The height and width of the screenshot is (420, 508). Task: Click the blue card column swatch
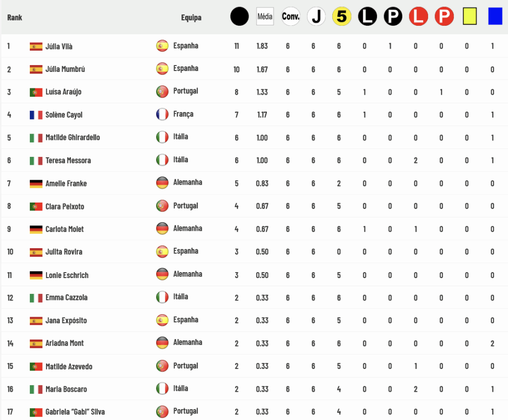coord(496,16)
